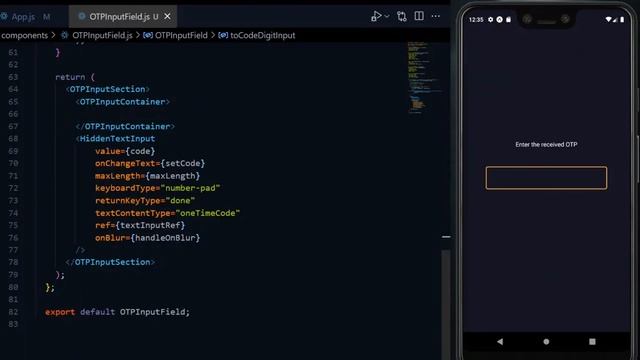Viewport: 640px width, 360px height.
Task: Open the editor More Actions ellipsis
Action: [x=436, y=16]
